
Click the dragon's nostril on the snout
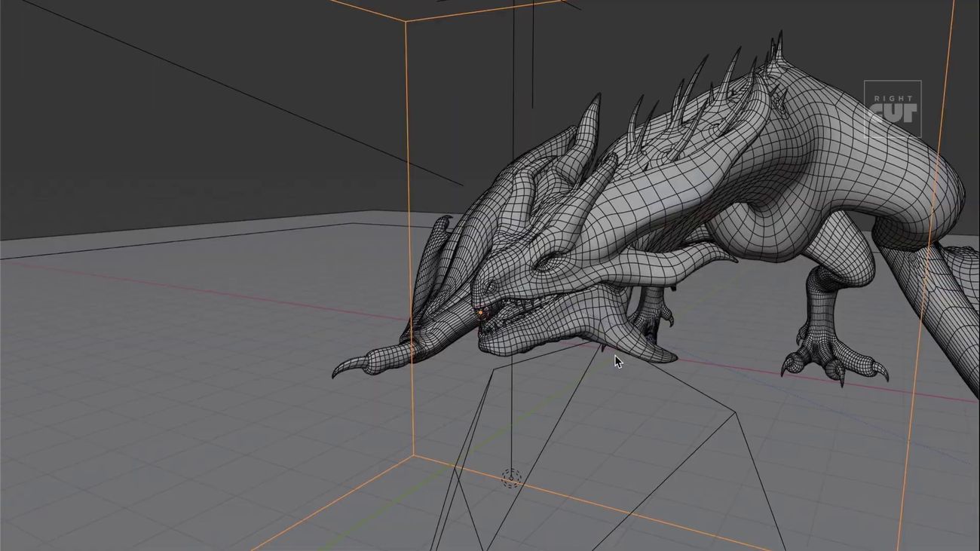492,286
